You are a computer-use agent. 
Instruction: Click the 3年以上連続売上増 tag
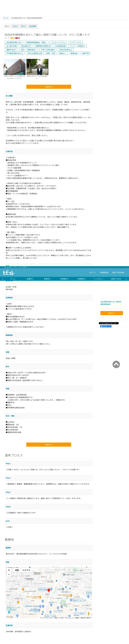(35, 53)
